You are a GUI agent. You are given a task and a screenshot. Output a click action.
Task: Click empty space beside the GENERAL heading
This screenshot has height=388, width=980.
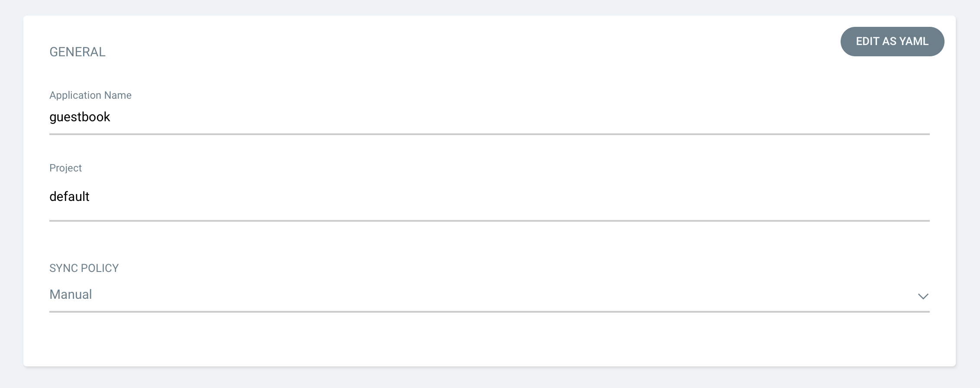[x=433, y=52]
